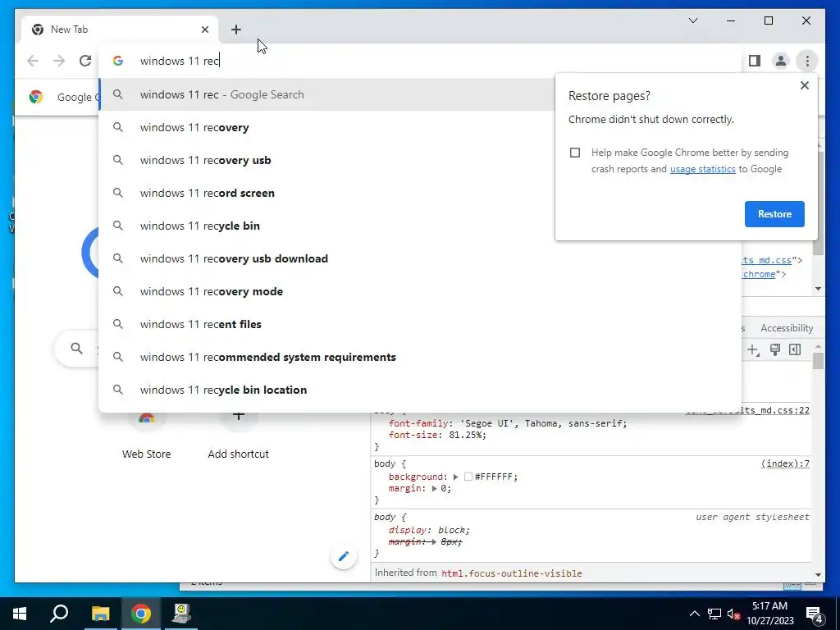
Task: Go back using the back arrow
Action: coord(33,61)
